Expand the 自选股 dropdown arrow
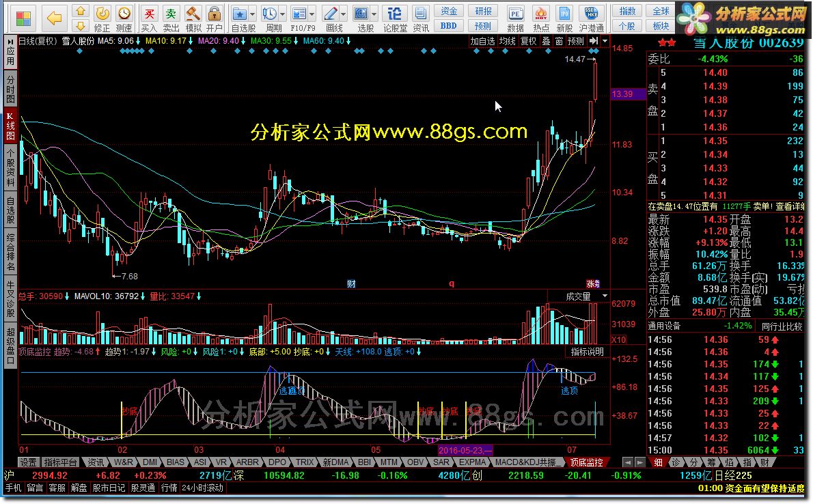This screenshot has width=813, height=504. [253, 14]
